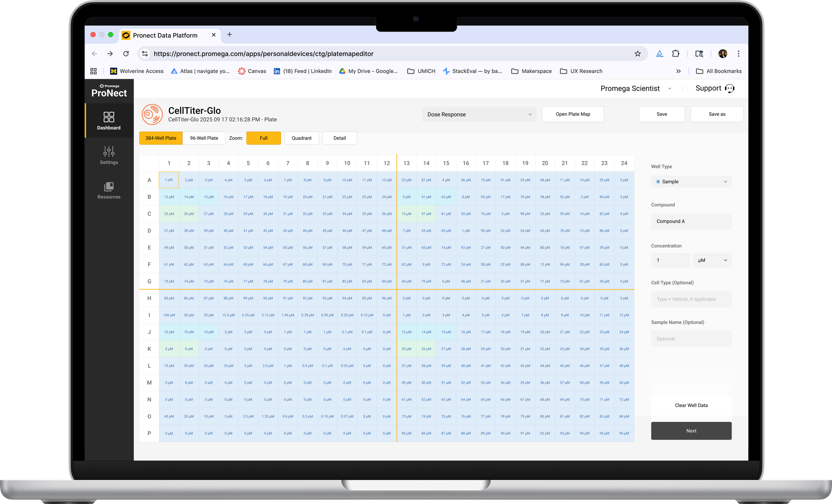The width and height of the screenshot is (832, 504).
Task: Select well O1 with 40 µM
Action: pyautogui.click(x=169, y=416)
